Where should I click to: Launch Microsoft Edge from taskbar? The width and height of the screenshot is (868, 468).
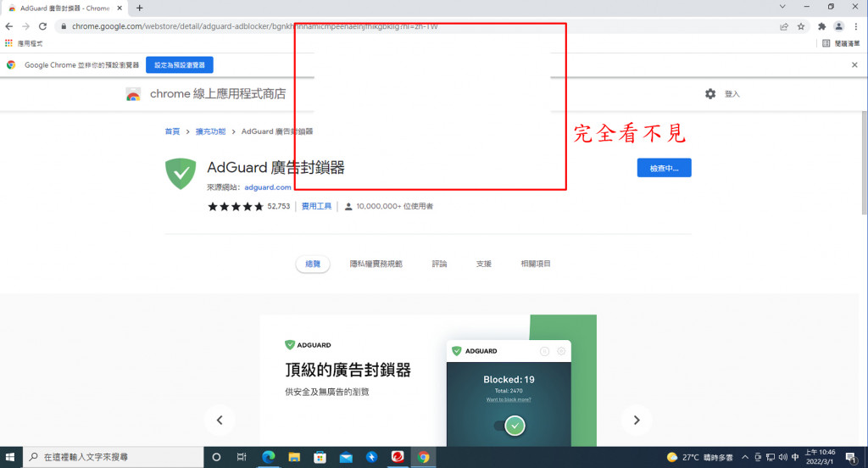click(x=269, y=457)
